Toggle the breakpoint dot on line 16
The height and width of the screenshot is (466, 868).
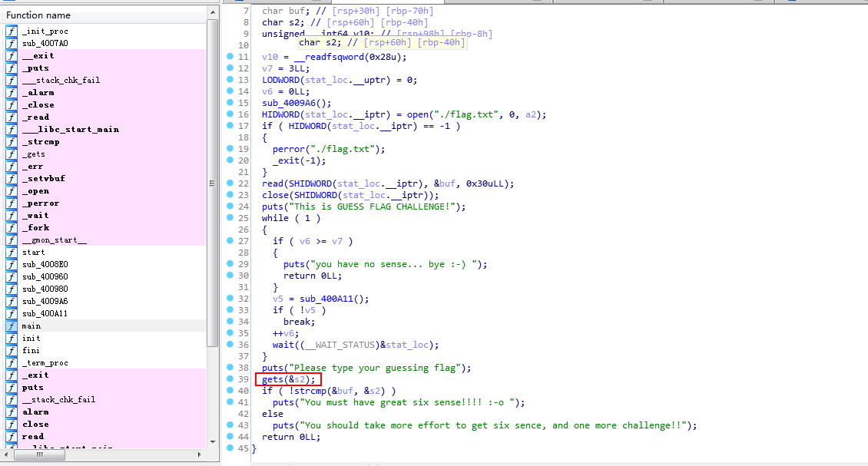[230, 114]
